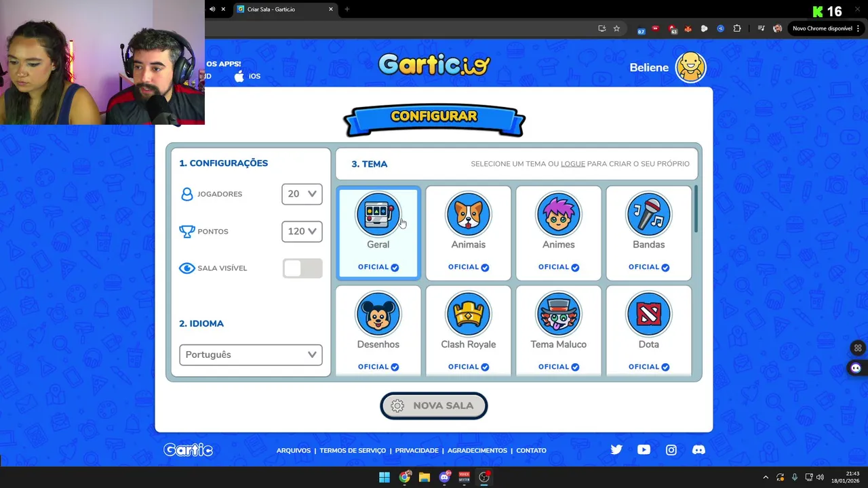Open File Explorer in the taskbar

(x=425, y=477)
